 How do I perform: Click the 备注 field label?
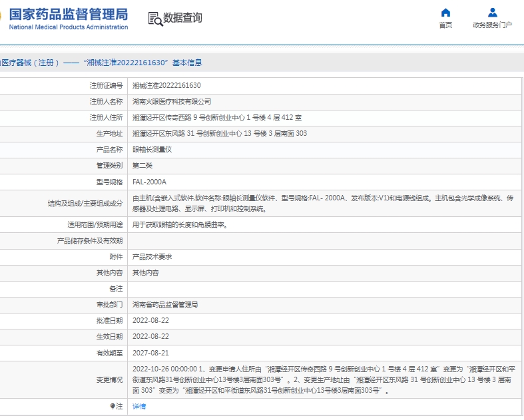point(116,289)
